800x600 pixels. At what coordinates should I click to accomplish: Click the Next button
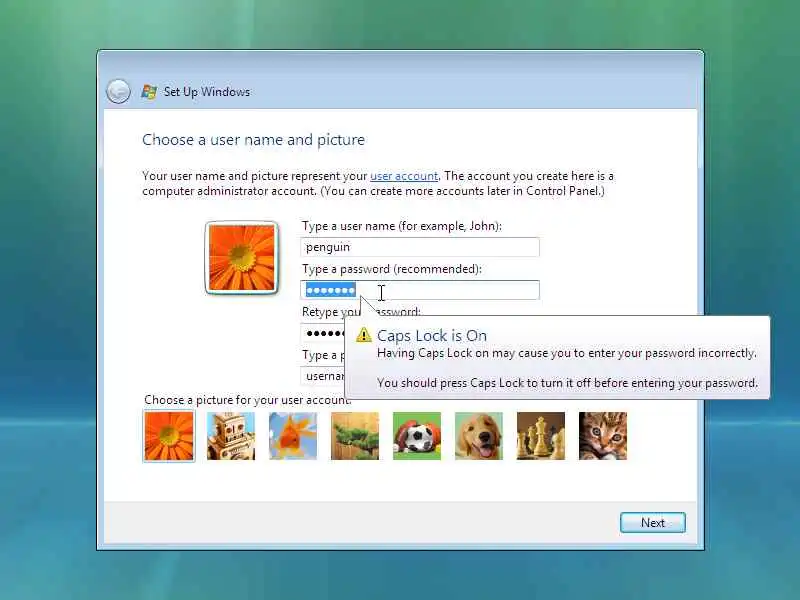tap(653, 522)
